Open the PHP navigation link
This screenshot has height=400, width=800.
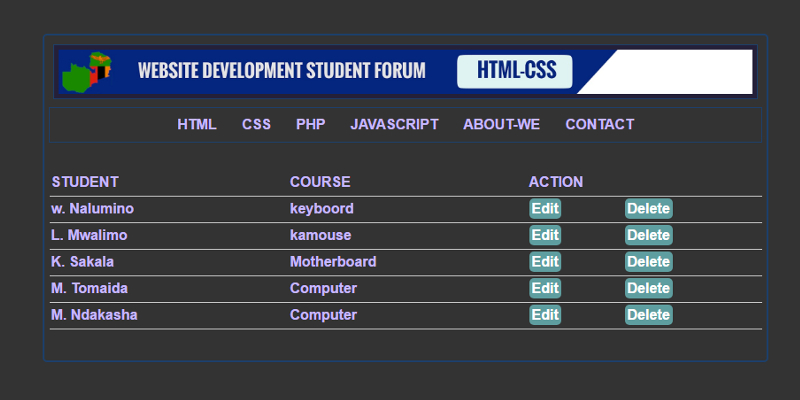(x=310, y=124)
